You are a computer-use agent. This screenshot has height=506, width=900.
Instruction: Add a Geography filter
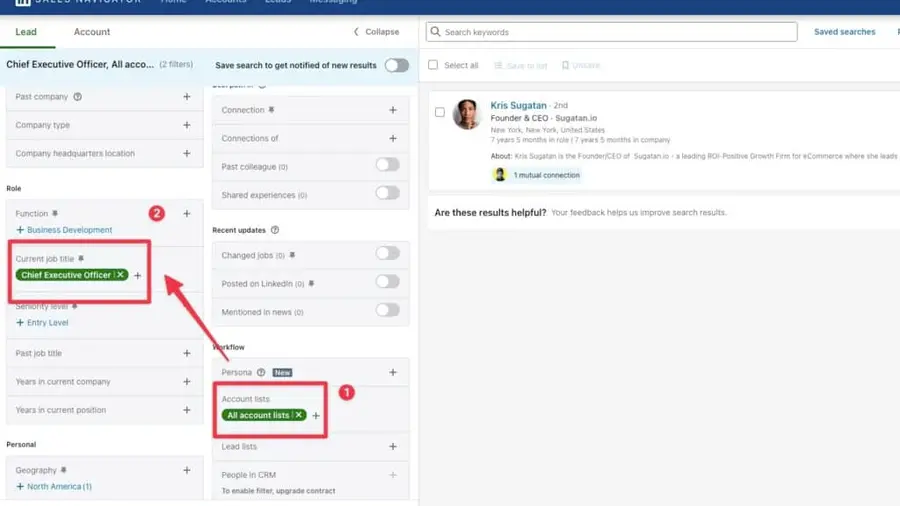click(187, 470)
